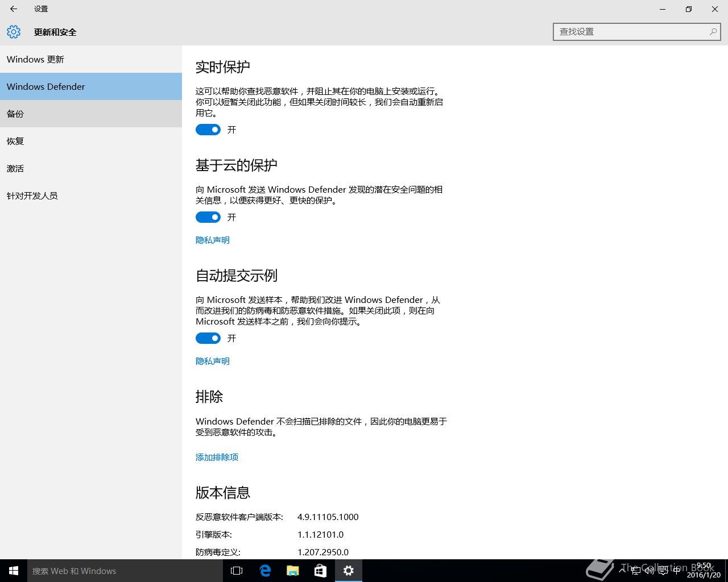This screenshot has height=582, width=728.
Task: Open File Explorer from the taskbar
Action: (293, 571)
